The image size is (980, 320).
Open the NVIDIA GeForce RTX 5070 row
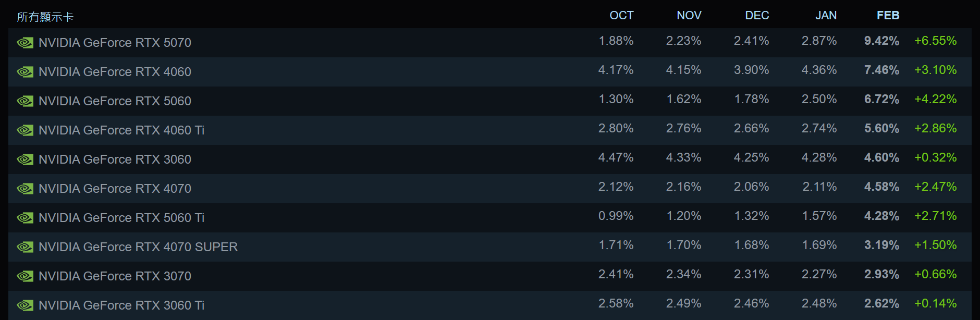[115, 43]
